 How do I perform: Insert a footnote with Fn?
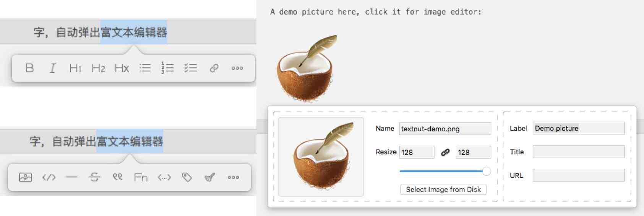[141, 177]
